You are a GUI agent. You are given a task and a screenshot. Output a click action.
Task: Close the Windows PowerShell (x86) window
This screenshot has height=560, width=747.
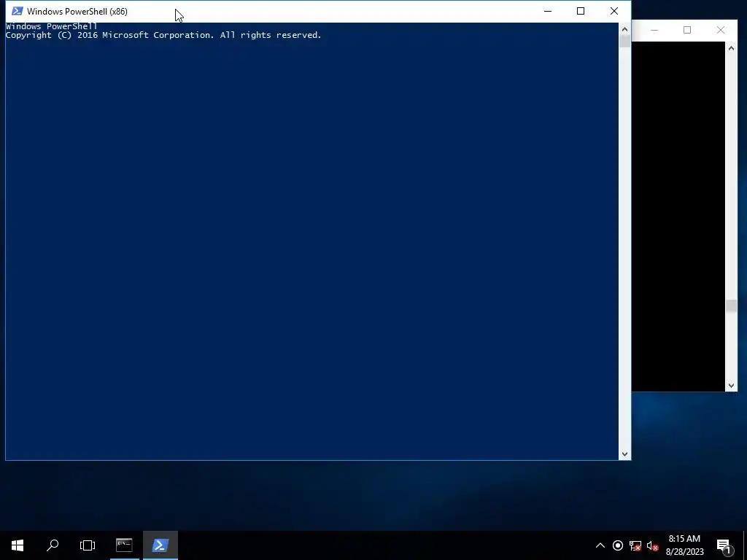(x=614, y=11)
